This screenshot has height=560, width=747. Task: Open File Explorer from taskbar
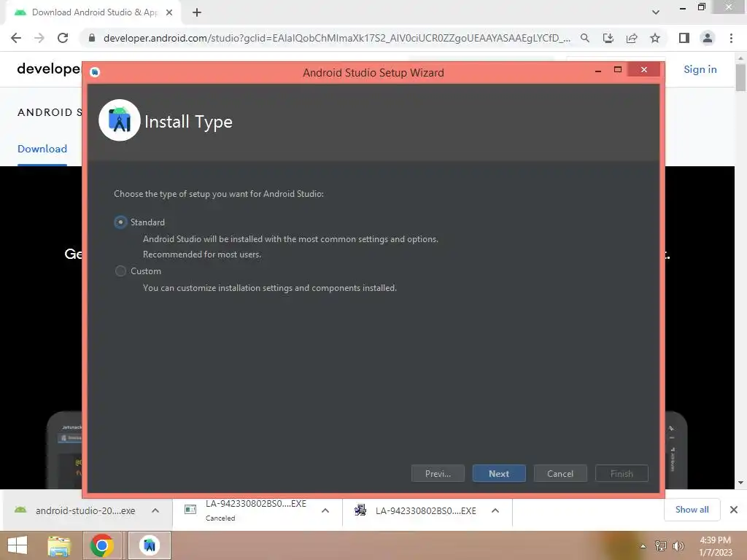pyautogui.click(x=60, y=545)
